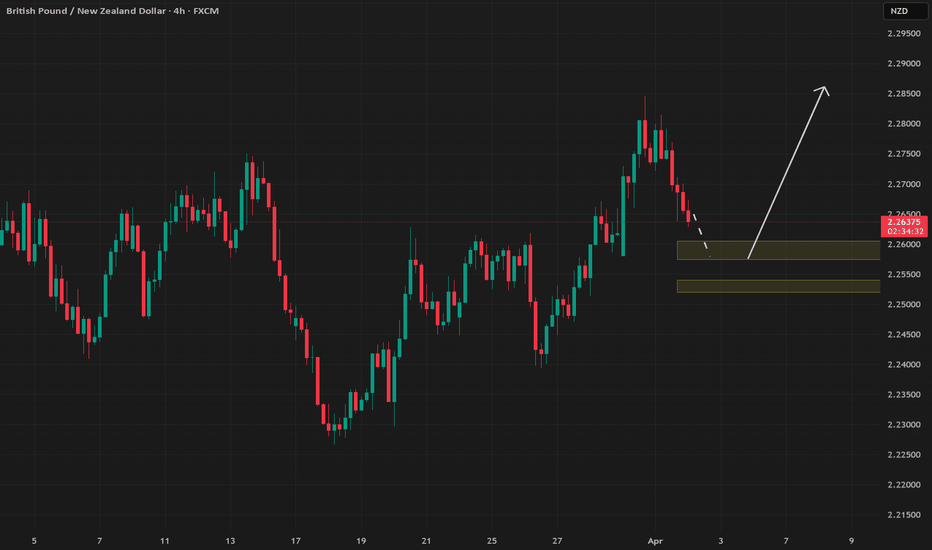Click date label 3 on time axis
Screen dimensions: 932x550
point(720,540)
